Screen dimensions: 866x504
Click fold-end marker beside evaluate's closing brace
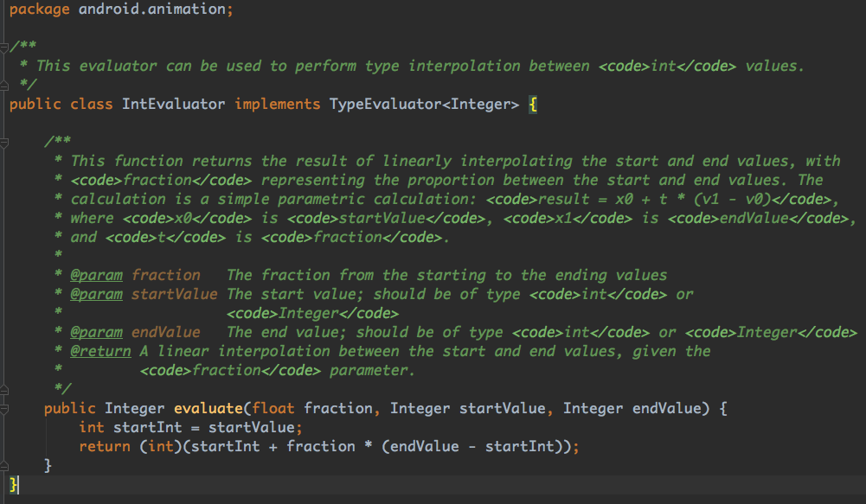coord(4,466)
